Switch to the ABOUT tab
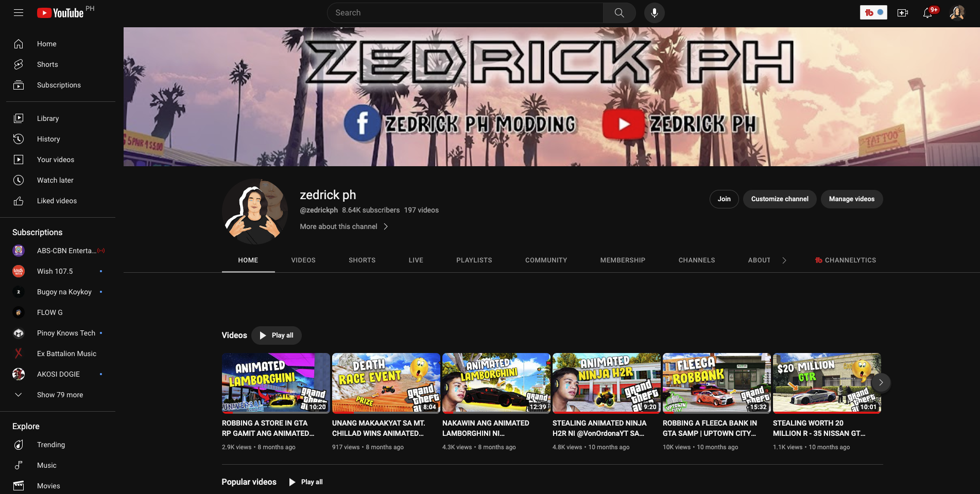This screenshot has height=494, width=980. tap(760, 260)
